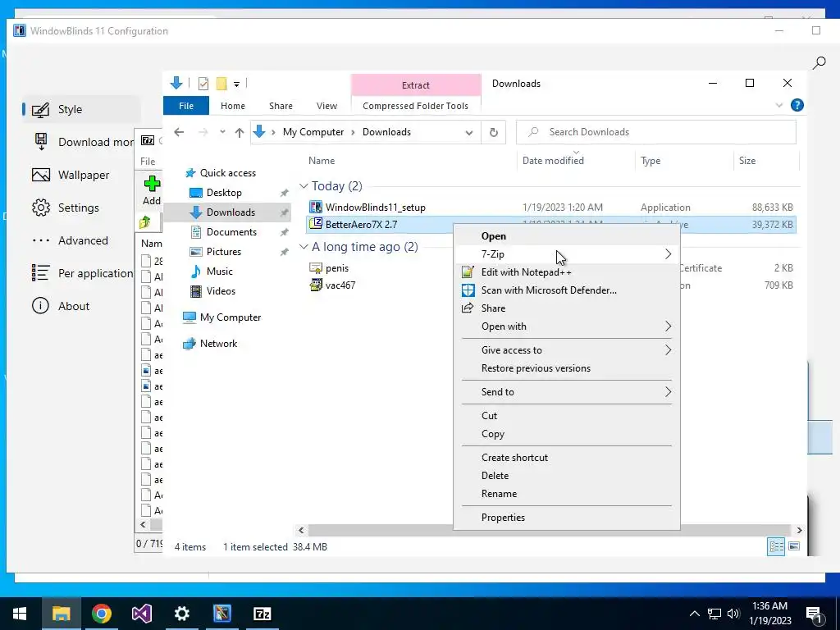Viewport: 840px width, 630px height.
Task: Open Pictures in the navigation pane
Action: (223, 252)
